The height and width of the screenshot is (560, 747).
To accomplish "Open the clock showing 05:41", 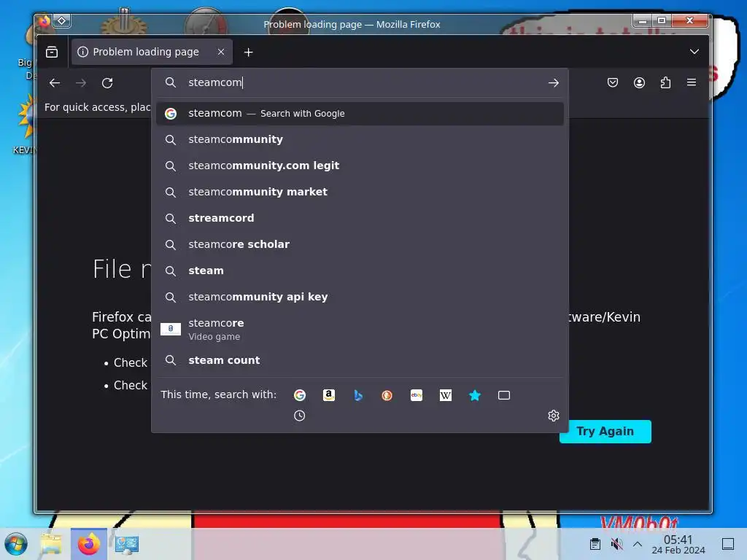I will pyautogui.click(x=678, y=544).
